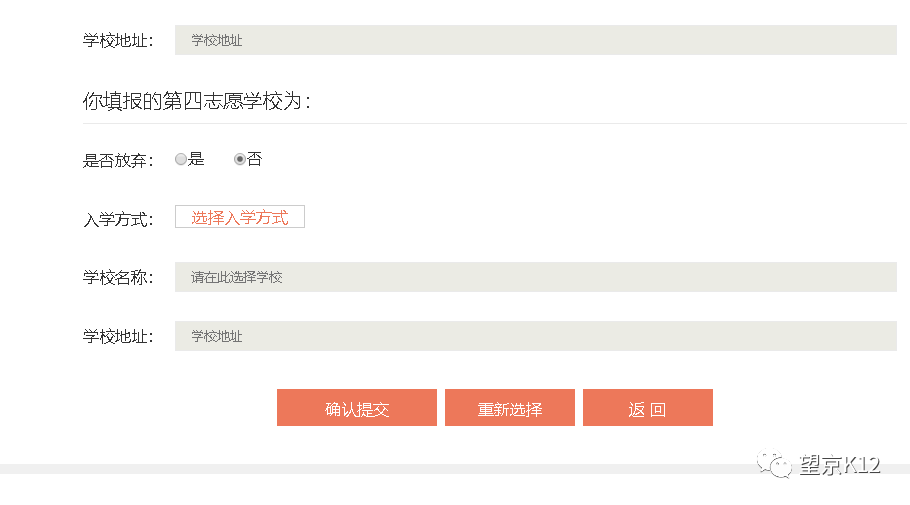Open the 选择入学方式 selector
Viewport: 910px width, 505px height.
coord(240,217)
